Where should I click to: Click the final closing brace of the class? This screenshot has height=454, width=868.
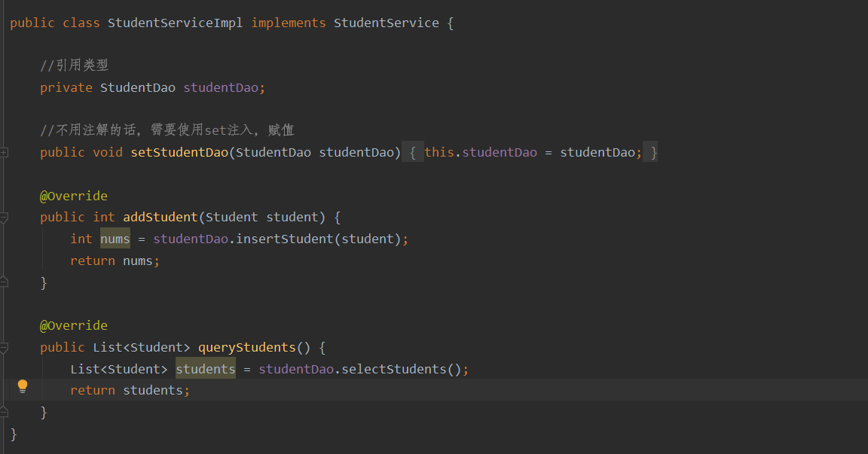pyautogui.click(x=14, y=434)
